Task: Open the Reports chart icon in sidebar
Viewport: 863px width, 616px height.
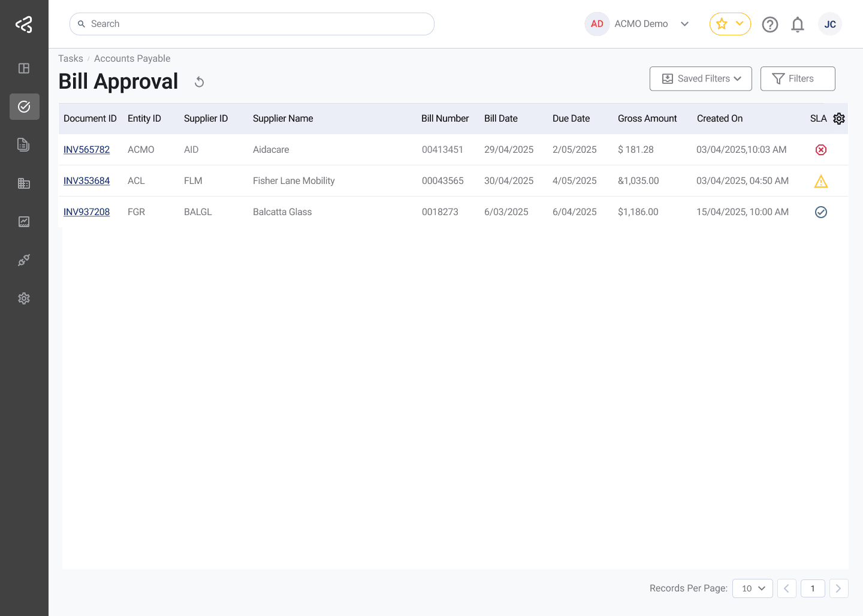Action: coord(24,222)
